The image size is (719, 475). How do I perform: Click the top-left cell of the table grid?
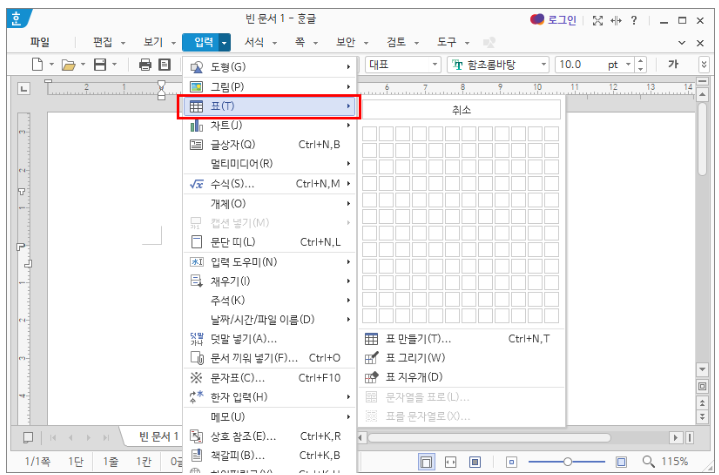pos(369,133)
